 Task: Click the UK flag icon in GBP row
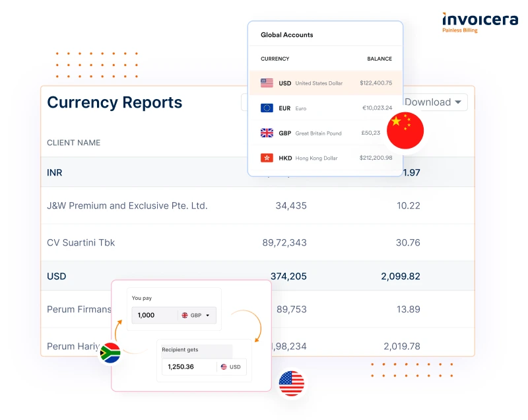[x=267, y=133]
